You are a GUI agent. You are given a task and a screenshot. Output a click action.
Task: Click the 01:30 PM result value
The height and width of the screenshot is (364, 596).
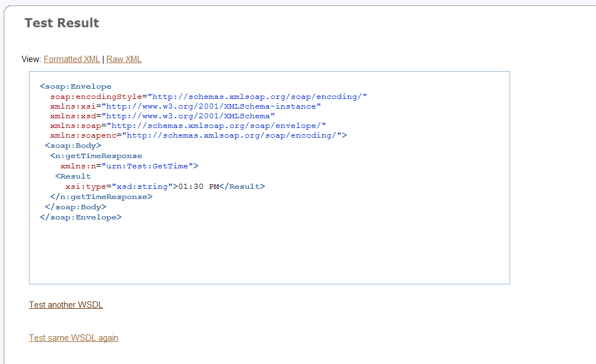pos(199,187)
